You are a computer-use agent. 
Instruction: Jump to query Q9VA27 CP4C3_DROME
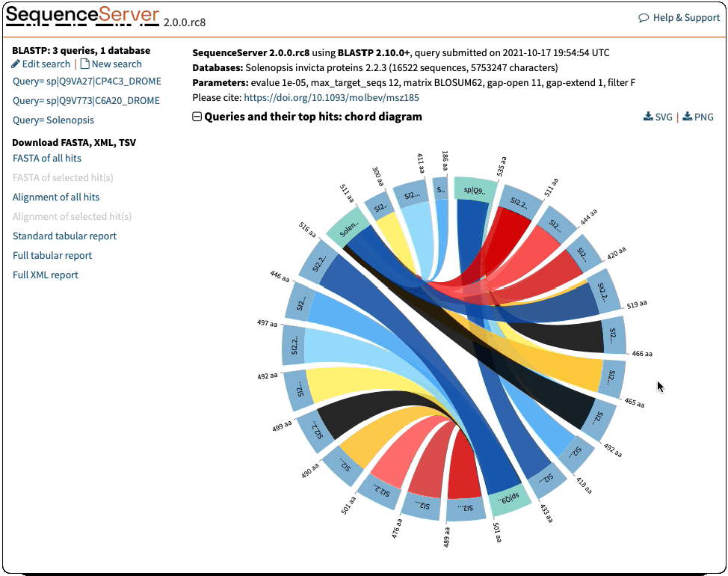click(87, 81)
